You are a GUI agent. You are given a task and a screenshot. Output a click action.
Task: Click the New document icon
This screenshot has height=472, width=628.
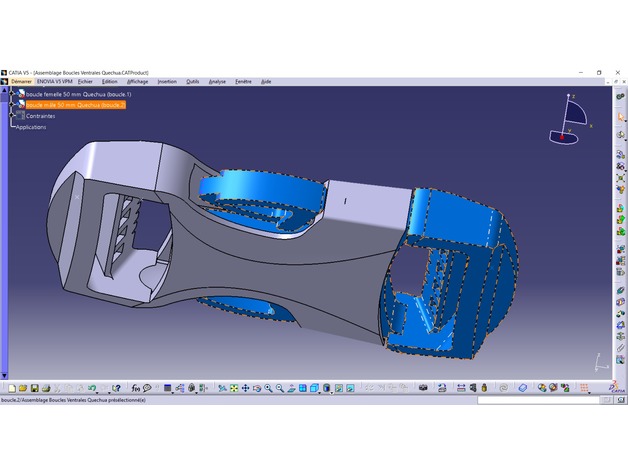pyautogui.click(x=11, y=388)
